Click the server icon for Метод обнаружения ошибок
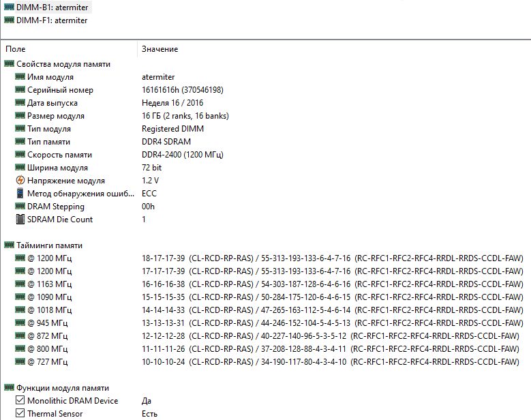Viewport: 531px width, 420px height. click(20, 193)
